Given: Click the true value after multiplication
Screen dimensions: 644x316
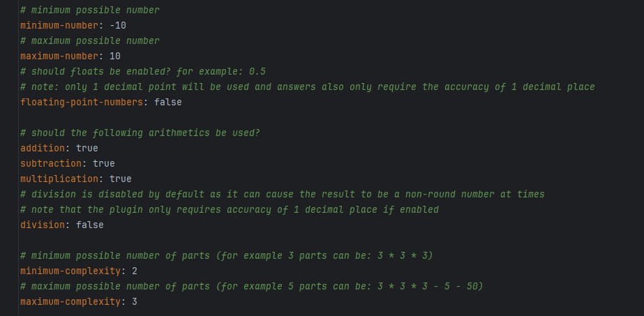Looking at the screenshot, I should [x=120, y=179].
